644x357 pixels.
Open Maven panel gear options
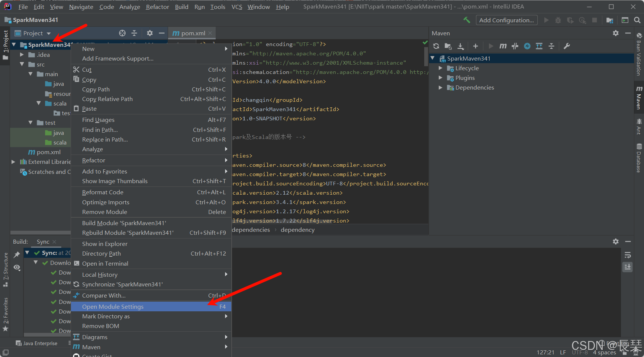coord(616,33)
